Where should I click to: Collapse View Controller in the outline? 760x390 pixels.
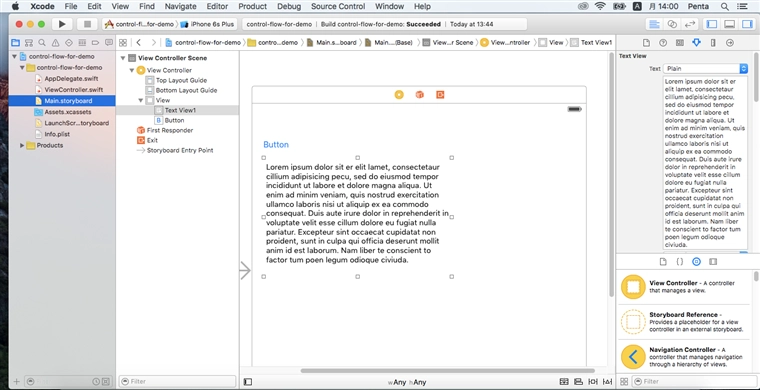(131, 70)
